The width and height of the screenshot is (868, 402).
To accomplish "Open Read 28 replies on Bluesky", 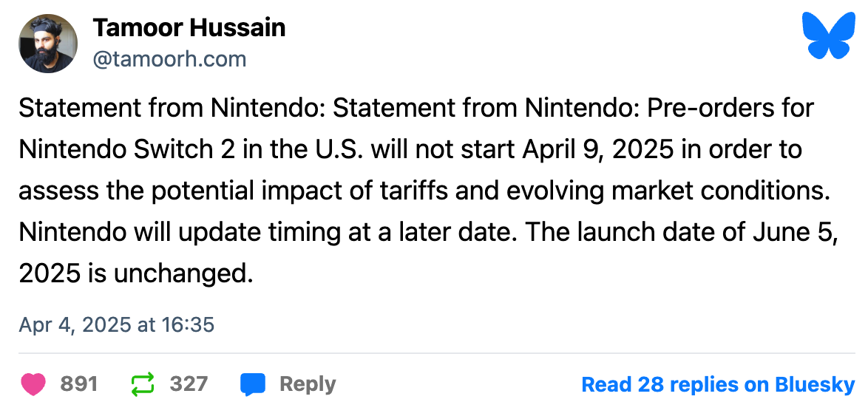I will 719,384.
